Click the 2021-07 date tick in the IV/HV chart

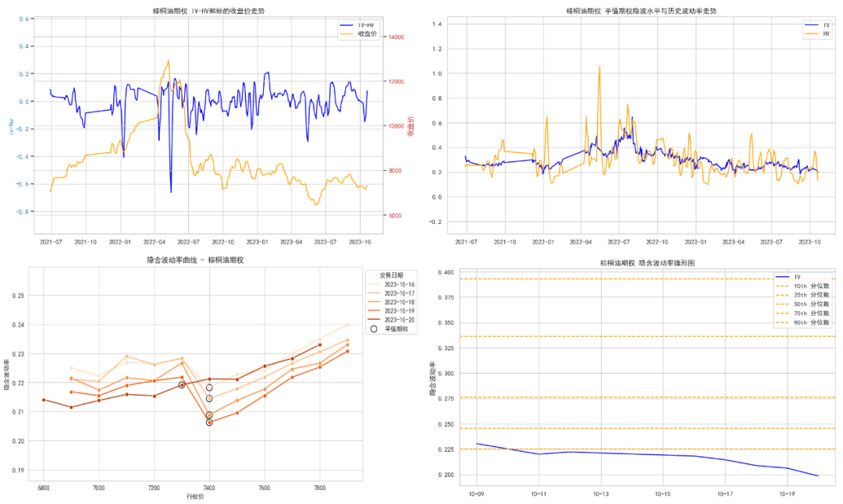pos(466,243)
